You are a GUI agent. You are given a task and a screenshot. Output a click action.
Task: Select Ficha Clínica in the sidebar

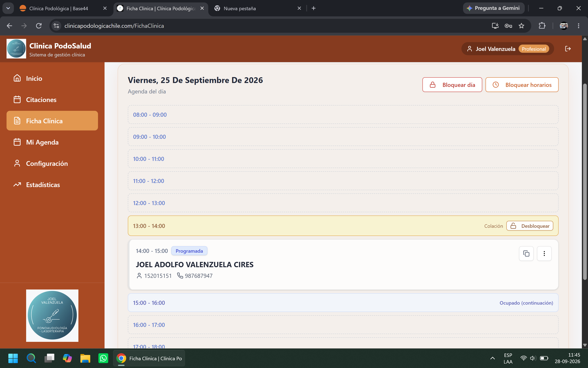[x=52, y=121]
